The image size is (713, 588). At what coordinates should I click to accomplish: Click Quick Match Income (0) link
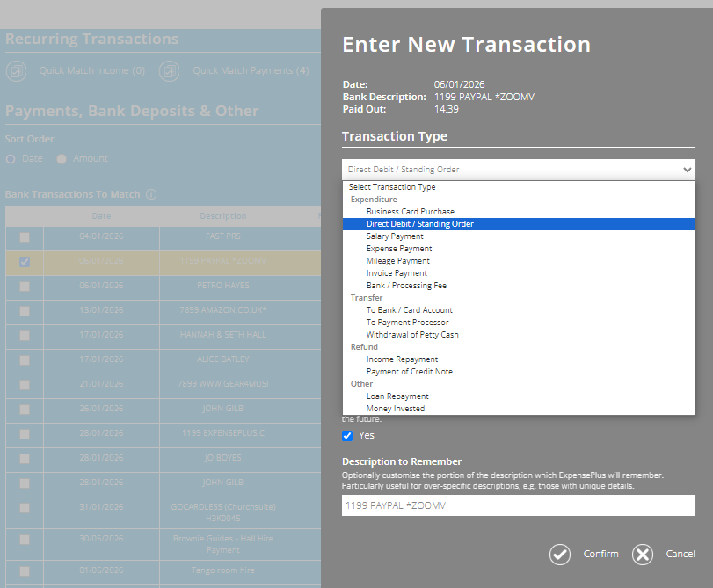tap(91, 70)
